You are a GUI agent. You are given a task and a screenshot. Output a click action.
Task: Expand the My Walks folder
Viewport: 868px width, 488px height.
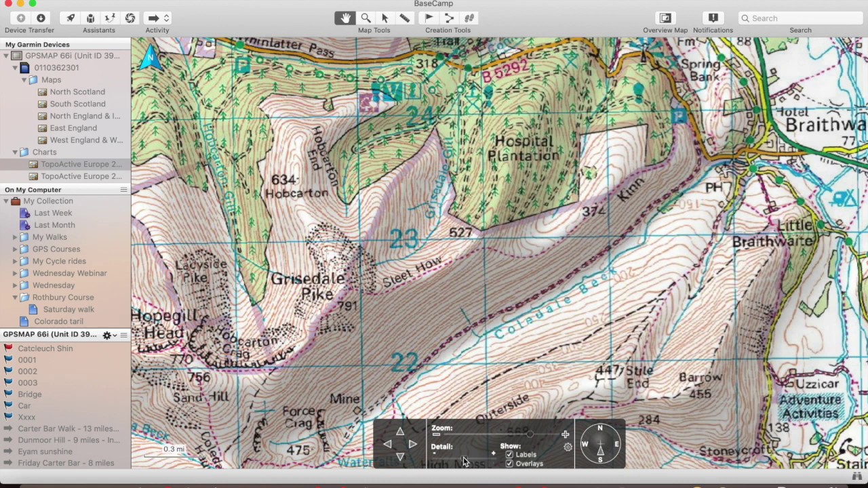tap(15, 237)
